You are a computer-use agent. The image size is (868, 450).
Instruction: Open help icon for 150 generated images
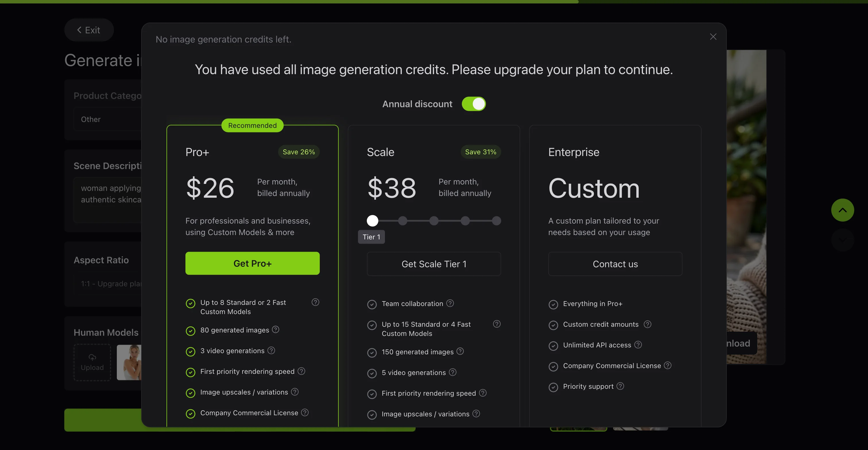coord(460,351)
